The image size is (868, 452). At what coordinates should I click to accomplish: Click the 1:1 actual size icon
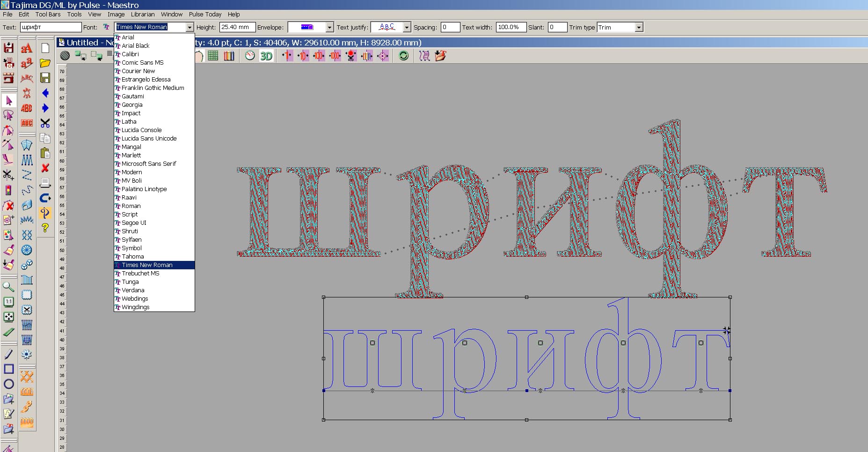tap(8, 302)
